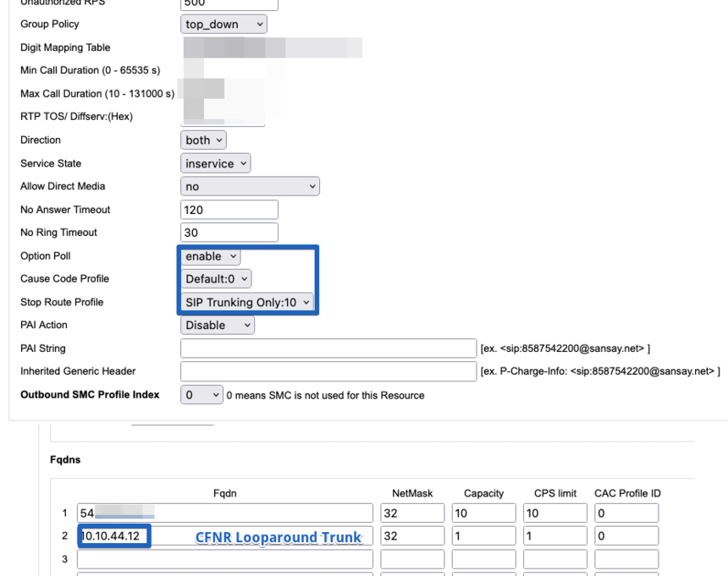728x576 pixels.
Task: Select the Inherited Generic Header input
Action: pos(328,371)
